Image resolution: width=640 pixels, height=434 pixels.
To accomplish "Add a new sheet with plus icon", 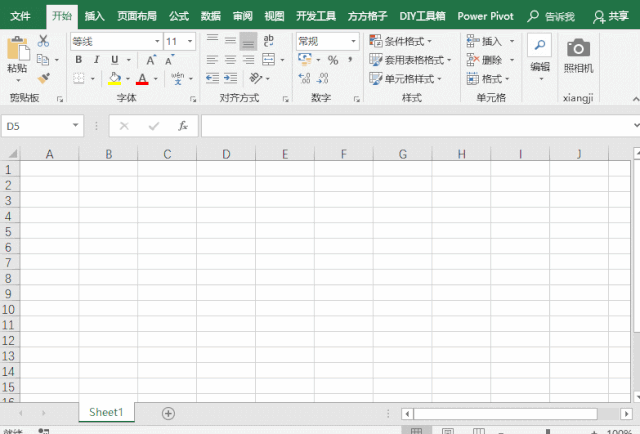I will [x=168, y=413].
